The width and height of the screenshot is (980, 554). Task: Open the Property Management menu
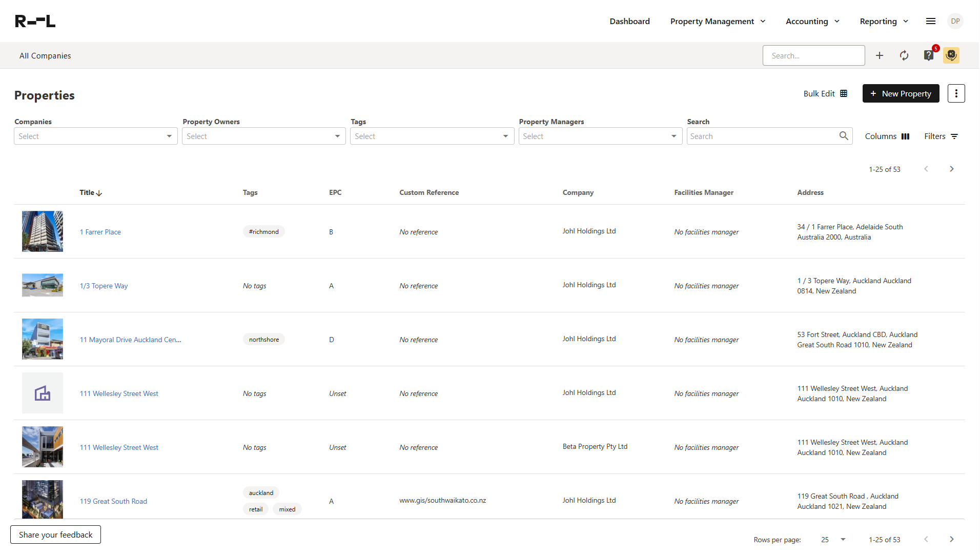coord(718,21)
